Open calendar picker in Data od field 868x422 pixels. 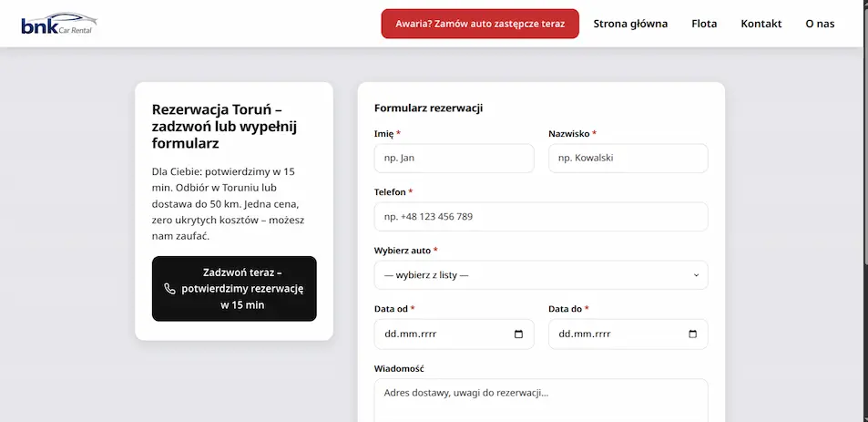pos(519,335)
